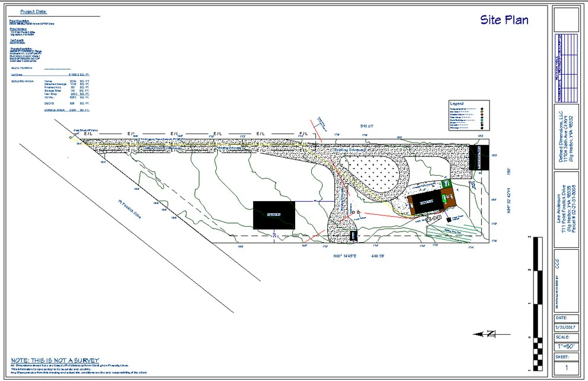Viewport: 588px width, 381px height.
Task: Click the green legend dot
Action: tap(482, 120)
